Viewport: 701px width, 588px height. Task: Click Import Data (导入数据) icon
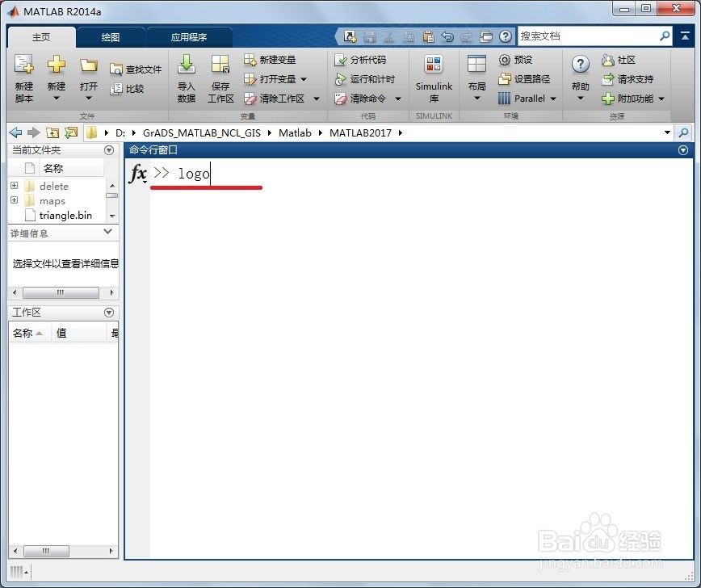(187, 65)
